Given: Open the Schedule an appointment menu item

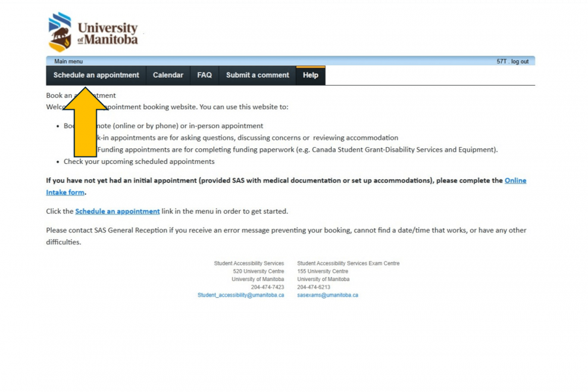Looking at the screenshot, I should coord(96,75).
